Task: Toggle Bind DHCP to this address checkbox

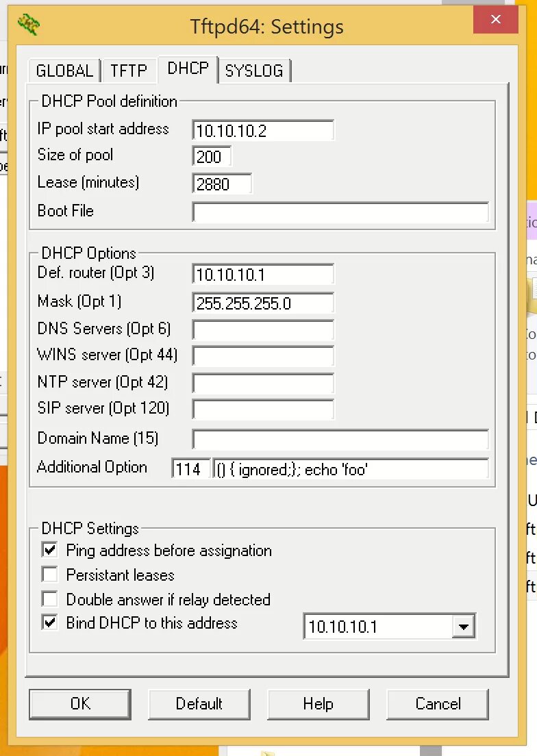Action: 49,622
